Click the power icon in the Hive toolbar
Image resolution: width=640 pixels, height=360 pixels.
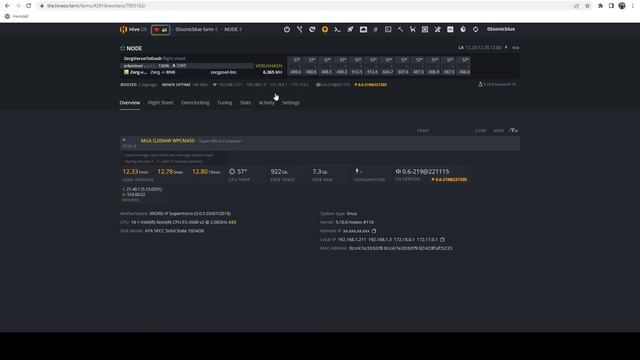click(x=287, y=29)
